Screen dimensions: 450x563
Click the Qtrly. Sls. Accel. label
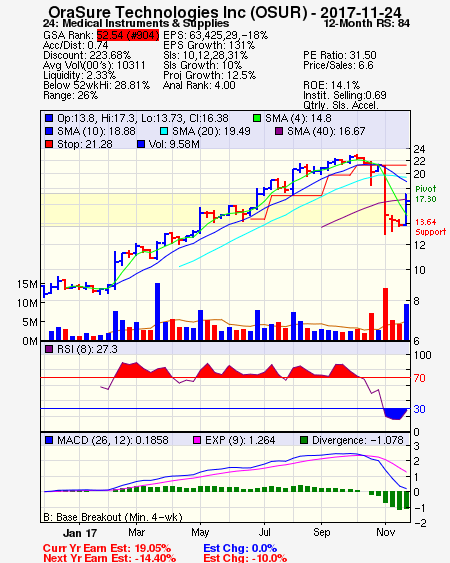click(x=341, y=105)
